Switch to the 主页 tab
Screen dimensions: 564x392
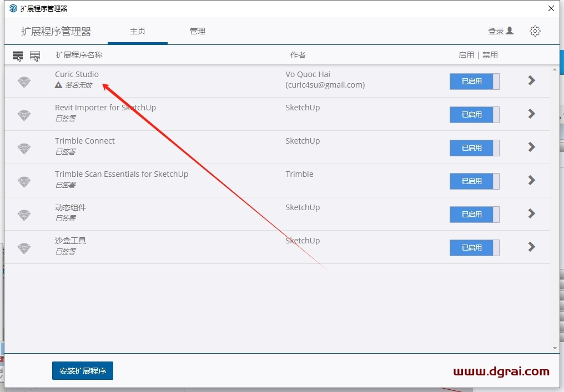138,31
